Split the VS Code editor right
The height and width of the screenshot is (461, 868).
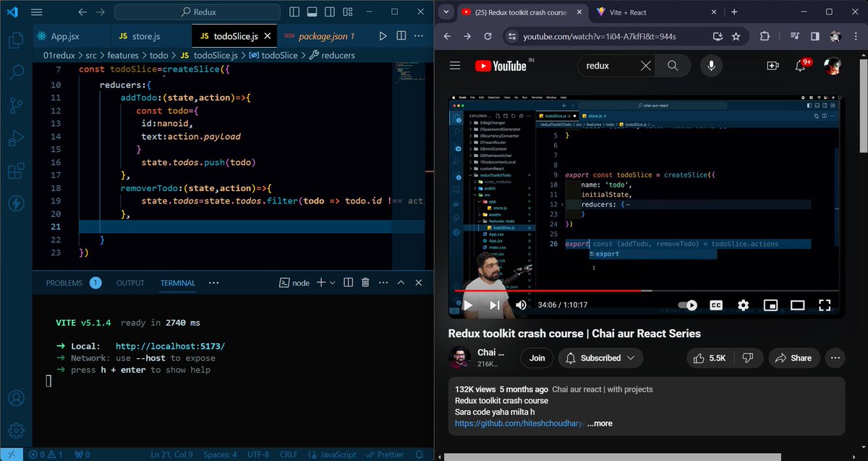point(402,36)
